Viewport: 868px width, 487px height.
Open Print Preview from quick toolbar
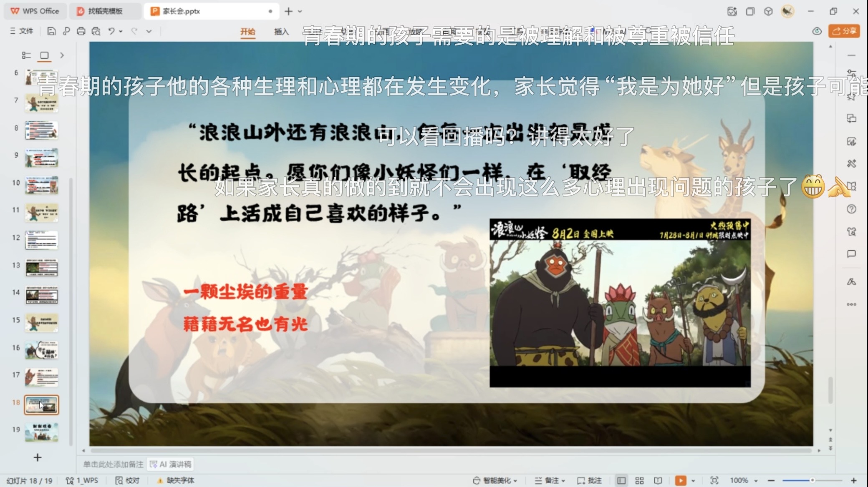[96, 31]
